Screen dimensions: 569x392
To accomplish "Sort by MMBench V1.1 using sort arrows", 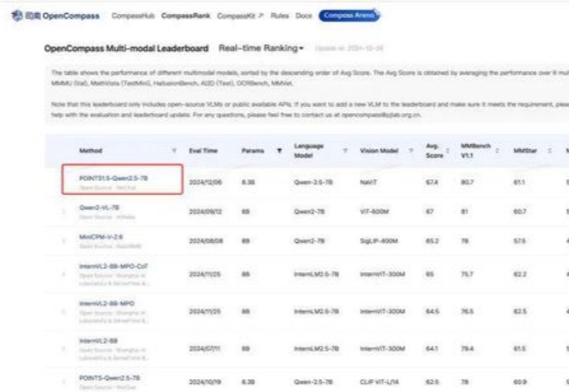I will click(497, 151).
